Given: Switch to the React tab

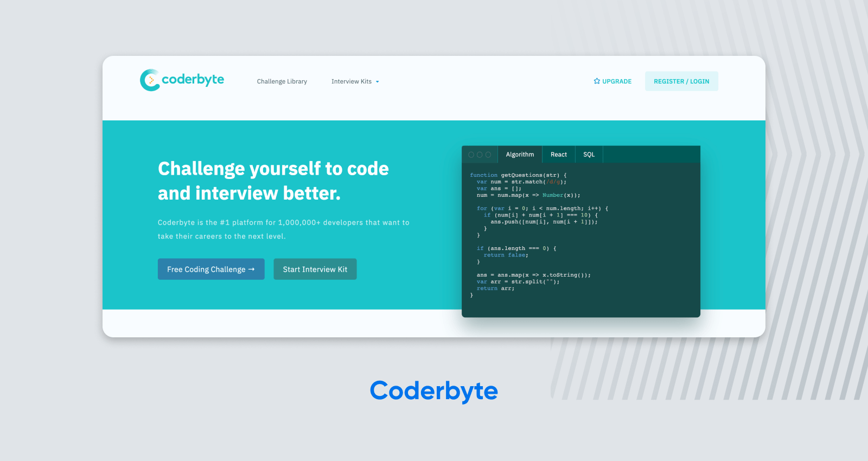Looking at the screenshot, I should (559, 155).
